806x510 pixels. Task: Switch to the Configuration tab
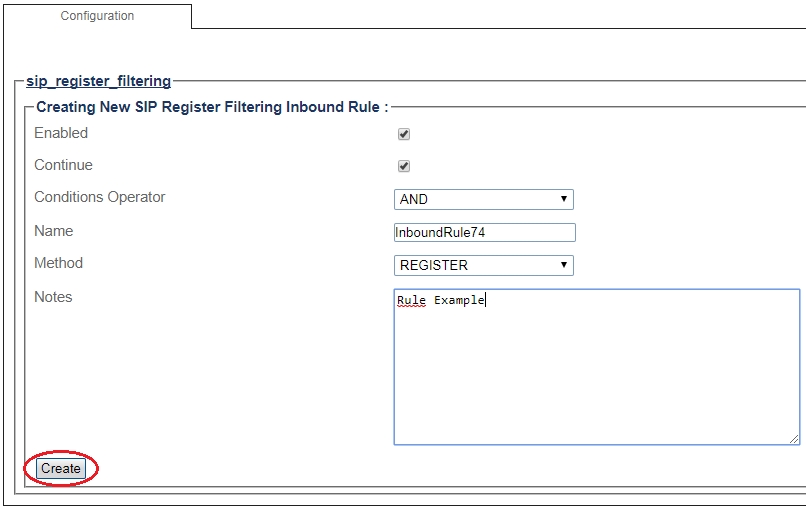[97, 16]
